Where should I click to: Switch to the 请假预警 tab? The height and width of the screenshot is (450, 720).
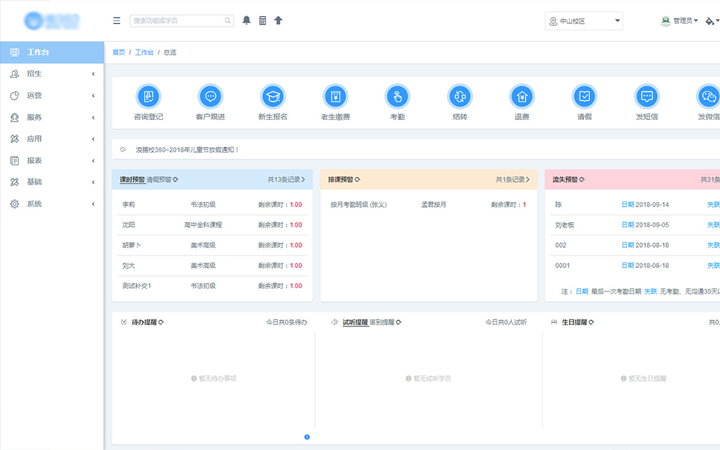point(159,180)
